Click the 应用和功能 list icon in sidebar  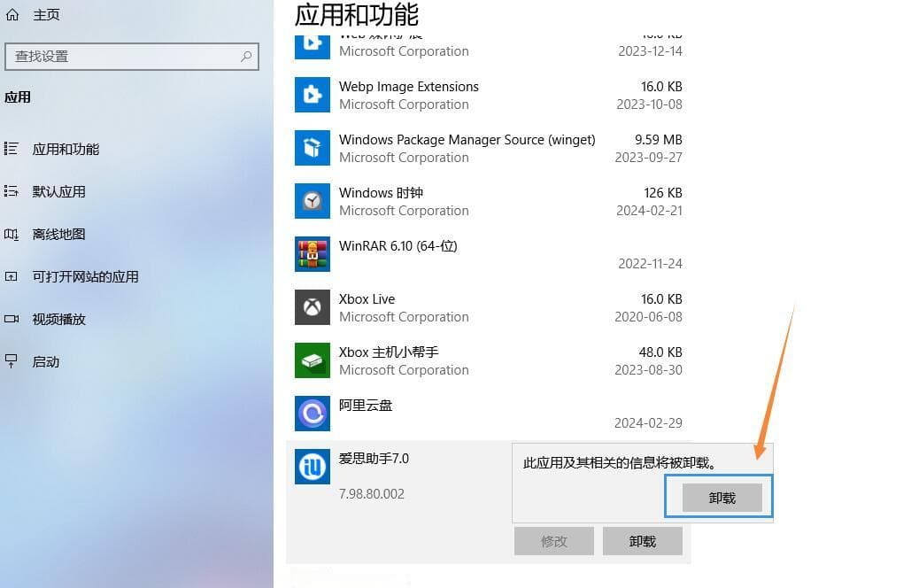tap(11, 149)
